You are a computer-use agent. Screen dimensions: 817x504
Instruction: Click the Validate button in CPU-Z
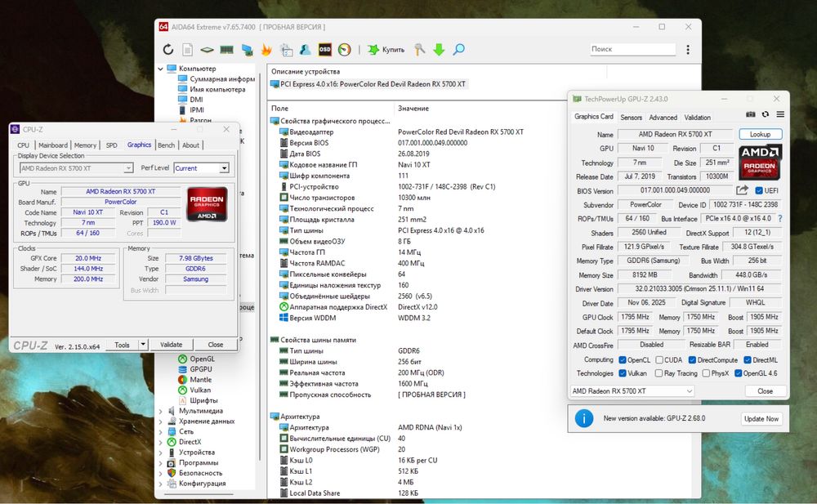(172, 345)
